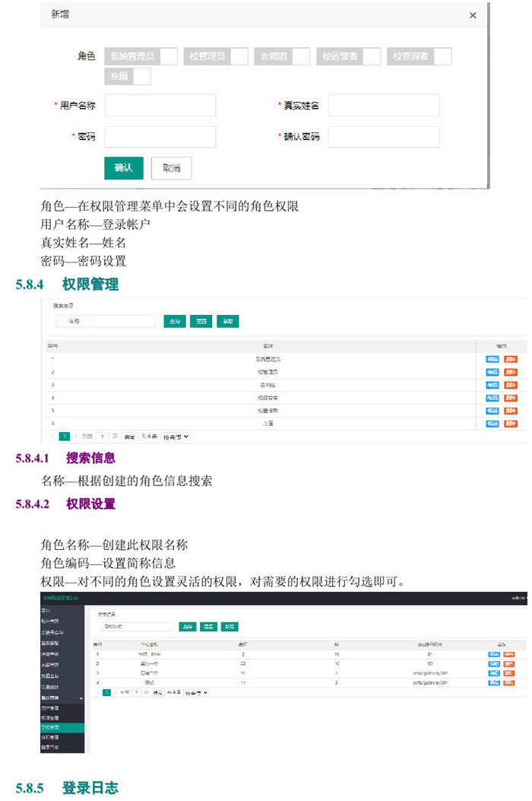
Task: Open the page size dropdown in 权限管理 table
Action: tap(175, 437)
